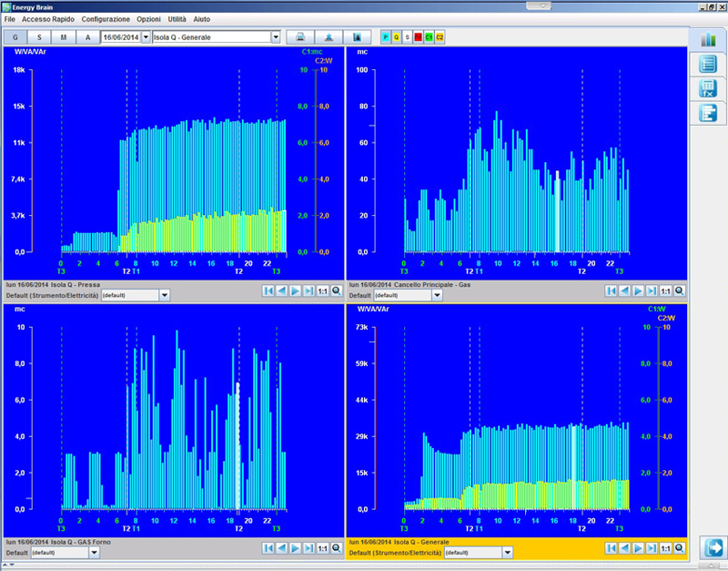This screenshot has height=571, width=728.
Task: Click the printer icon in the toolbar
Action: coord(298,37)
